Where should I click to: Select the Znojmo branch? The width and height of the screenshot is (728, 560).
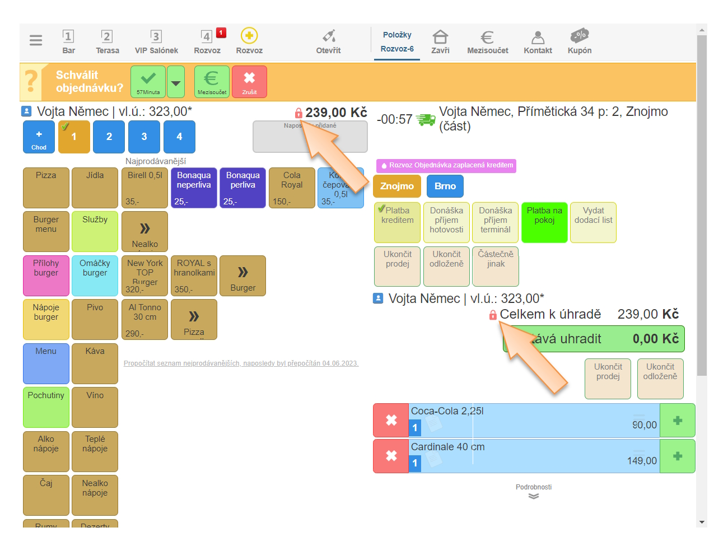pos(396,186)
